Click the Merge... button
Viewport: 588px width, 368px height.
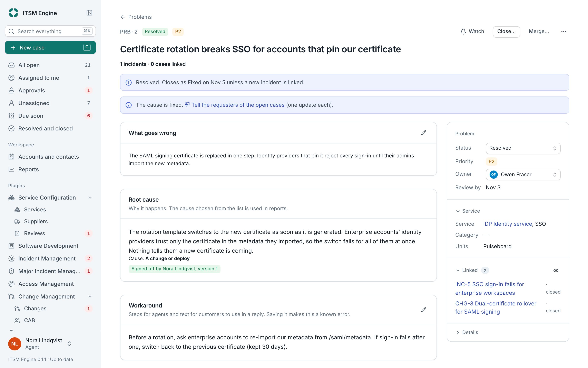[x=539, y=32]
